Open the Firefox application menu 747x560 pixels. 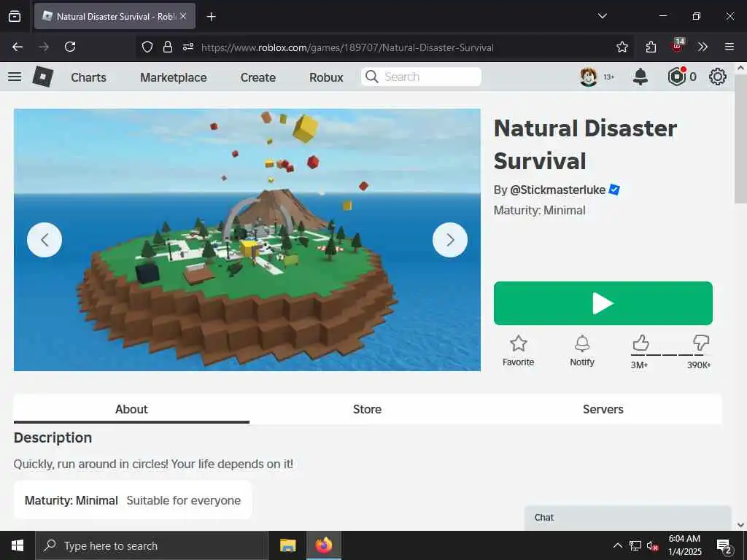tap(729, 47)
